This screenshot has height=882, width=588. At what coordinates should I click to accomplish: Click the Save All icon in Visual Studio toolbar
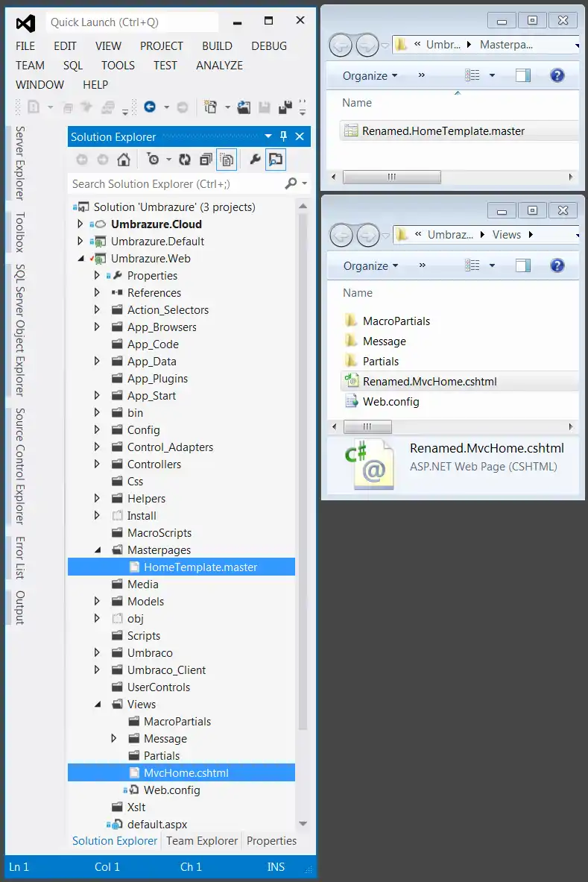(285, 107)
